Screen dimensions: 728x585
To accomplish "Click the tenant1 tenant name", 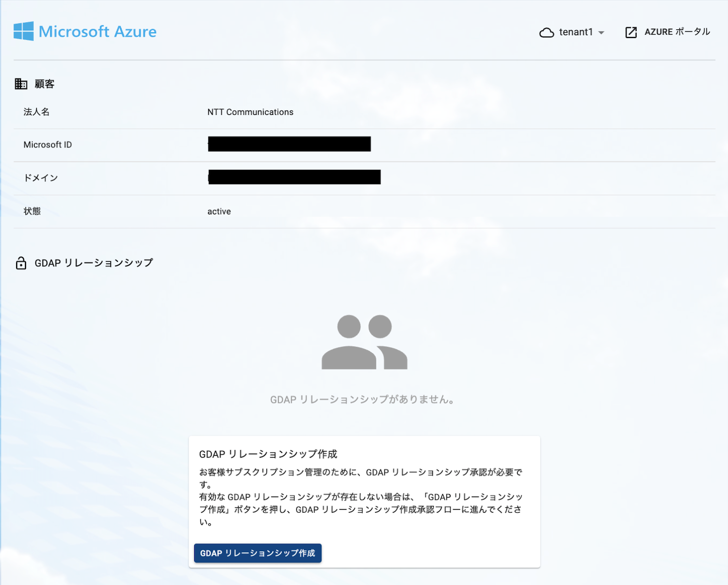I will coord(576,32).
